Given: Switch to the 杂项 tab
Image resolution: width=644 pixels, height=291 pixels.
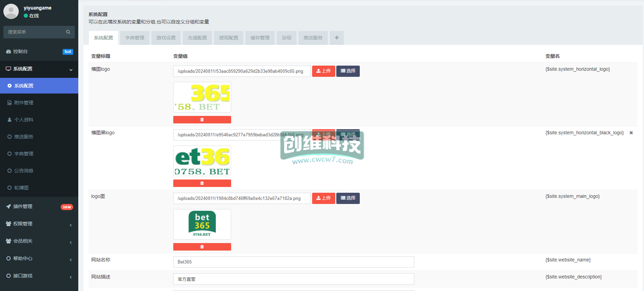Looking at the screenshot, I should [287, 38].
